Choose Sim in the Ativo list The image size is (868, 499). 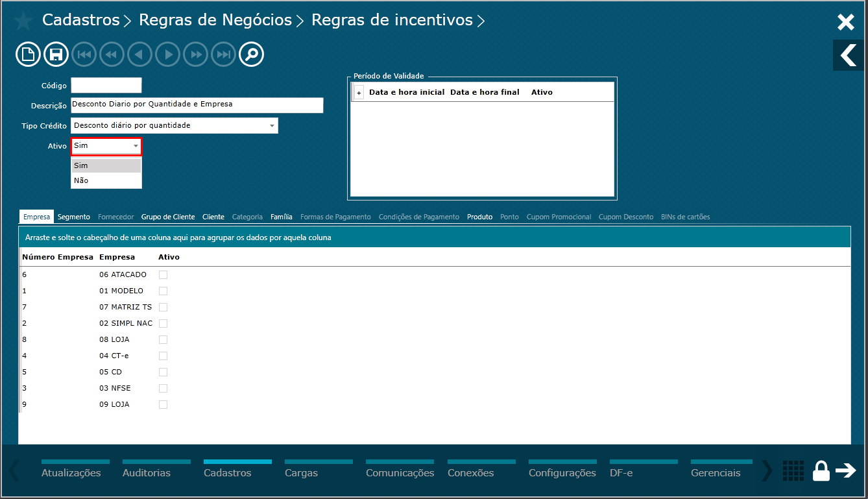(x=106, y=165)
